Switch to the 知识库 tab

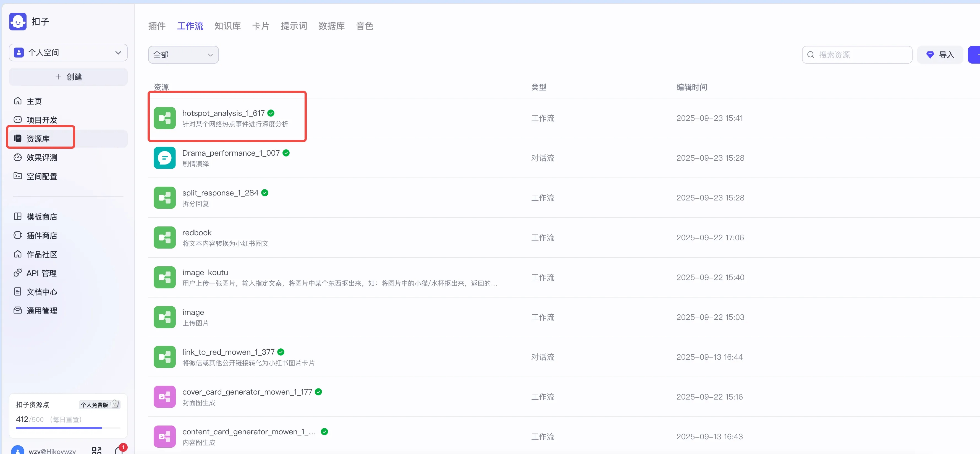(x=227, y=26)
